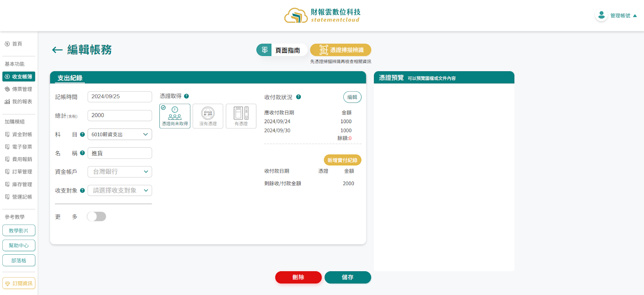Click the 新增實付紀錄 button
The height and width of the screenshot is (295, 644).
(343, 160)
